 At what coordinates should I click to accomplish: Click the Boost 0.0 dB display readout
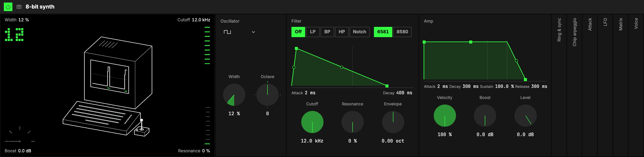18,151
